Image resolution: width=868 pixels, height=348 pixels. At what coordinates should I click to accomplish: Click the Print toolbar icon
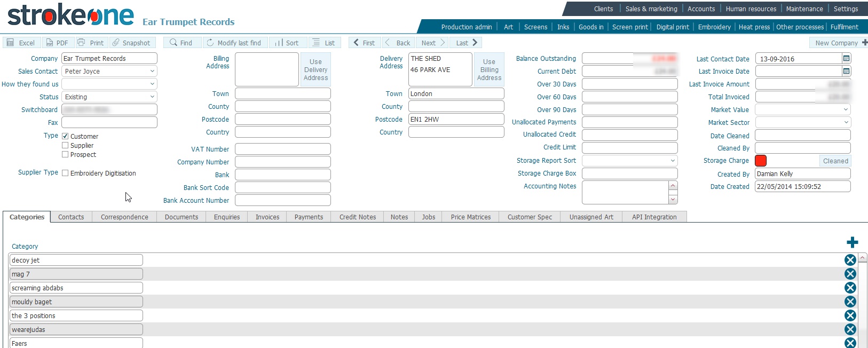coord(81,43)
